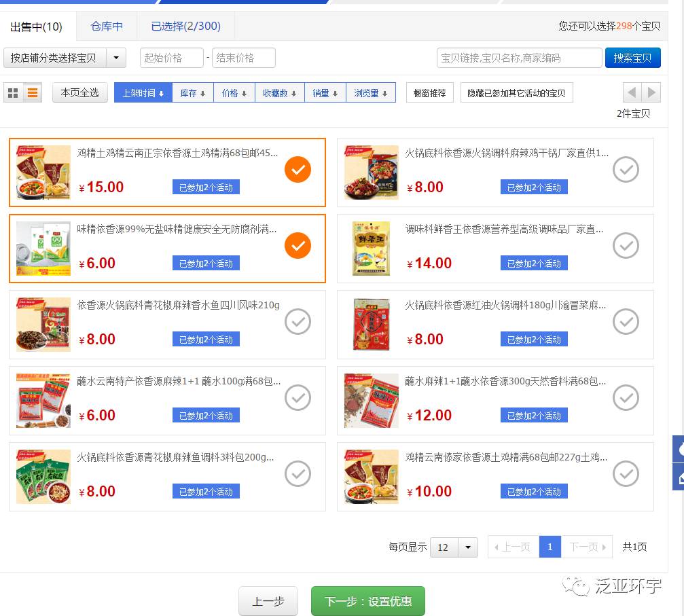Image resolution: width=684 pixels, height=616 pixels.
Task: Click the 橱窗推荐 filter button
Action: 430,92
